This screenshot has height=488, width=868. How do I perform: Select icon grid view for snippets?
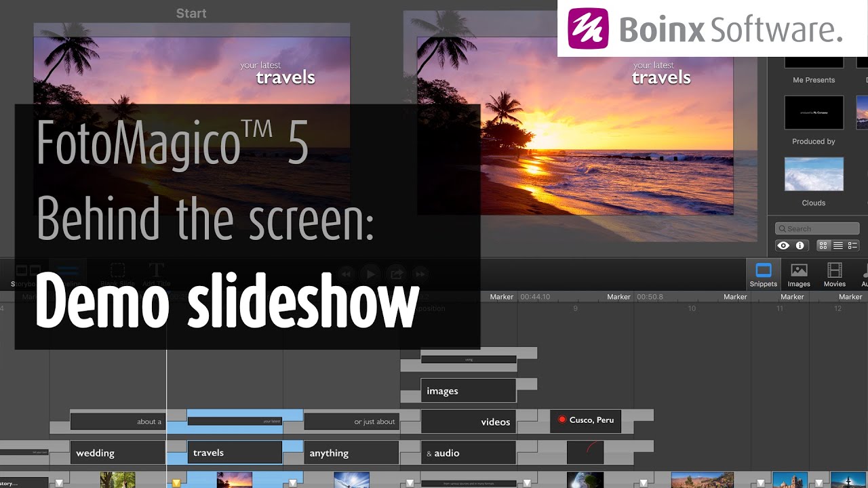[x=823, y=245]
